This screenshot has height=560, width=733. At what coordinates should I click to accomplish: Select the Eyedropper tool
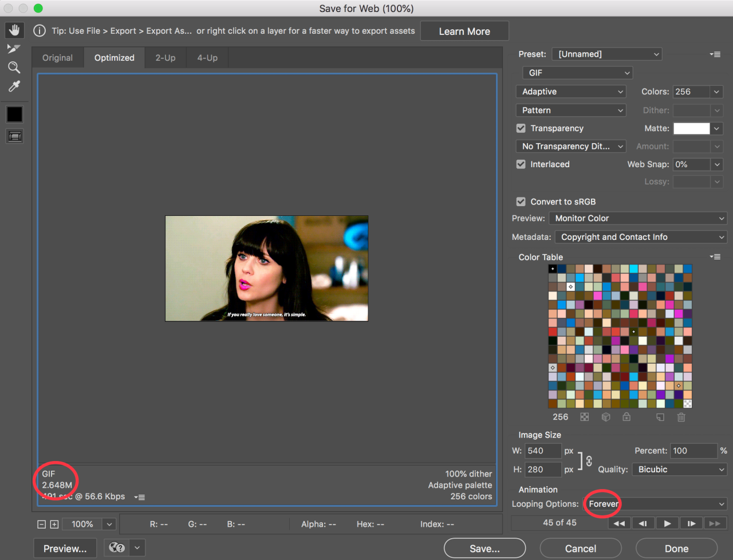tap(14, 86)
